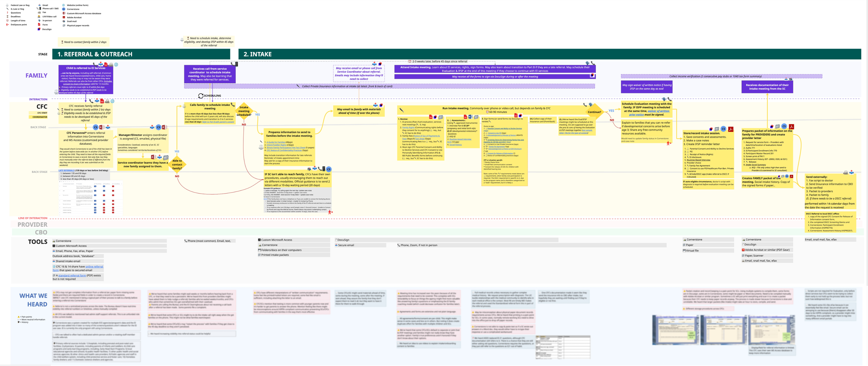
Task: Open Intake Social Summary link
Action: click(x=756, y=165)
